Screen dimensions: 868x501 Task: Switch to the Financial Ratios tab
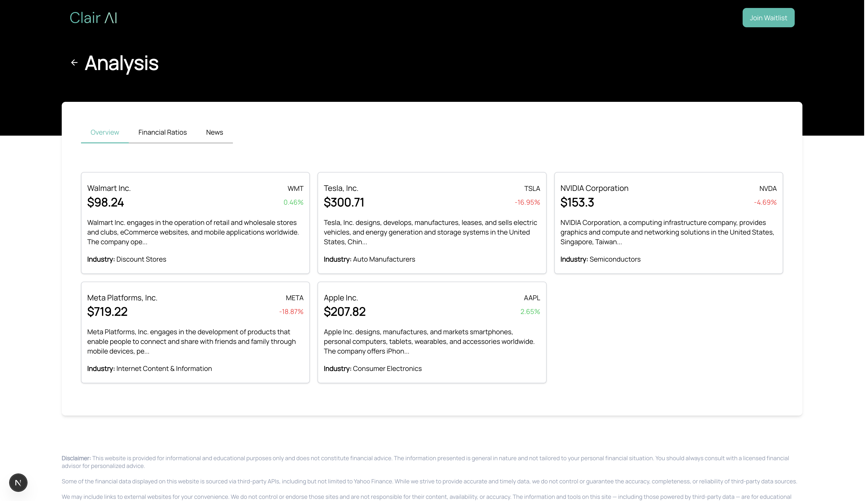(162, 132)
